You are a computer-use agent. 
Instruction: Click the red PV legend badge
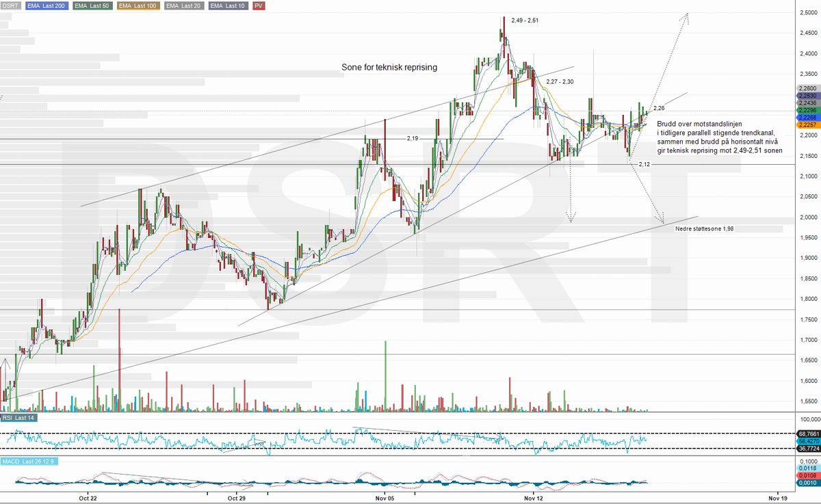tap(259, 5)
